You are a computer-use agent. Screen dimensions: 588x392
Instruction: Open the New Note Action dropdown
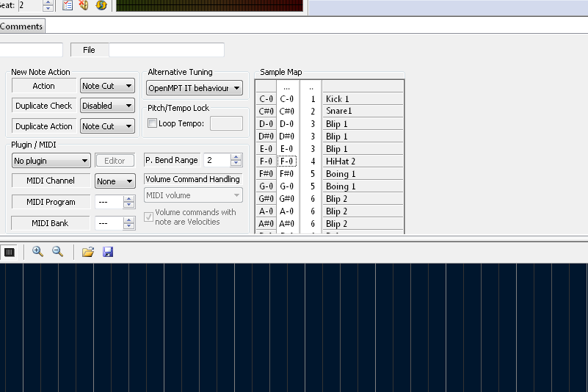pyautogui.click(x=107, y=86)
